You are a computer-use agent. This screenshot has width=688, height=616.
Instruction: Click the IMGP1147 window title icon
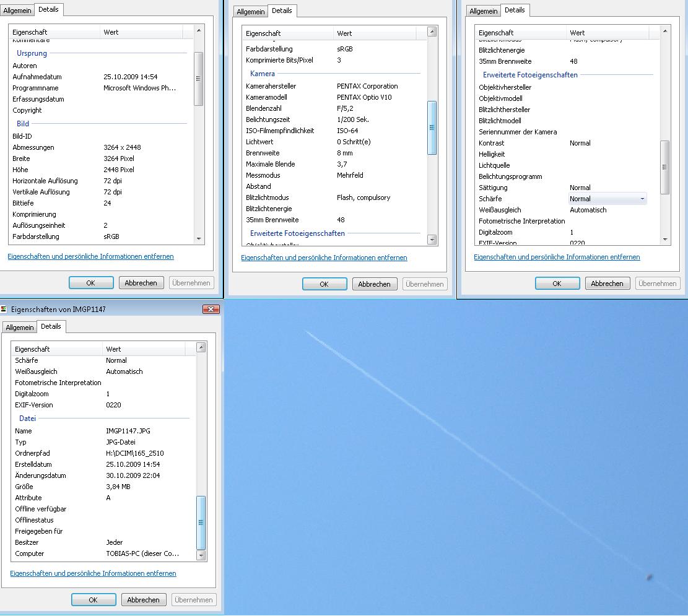[4, 310]
